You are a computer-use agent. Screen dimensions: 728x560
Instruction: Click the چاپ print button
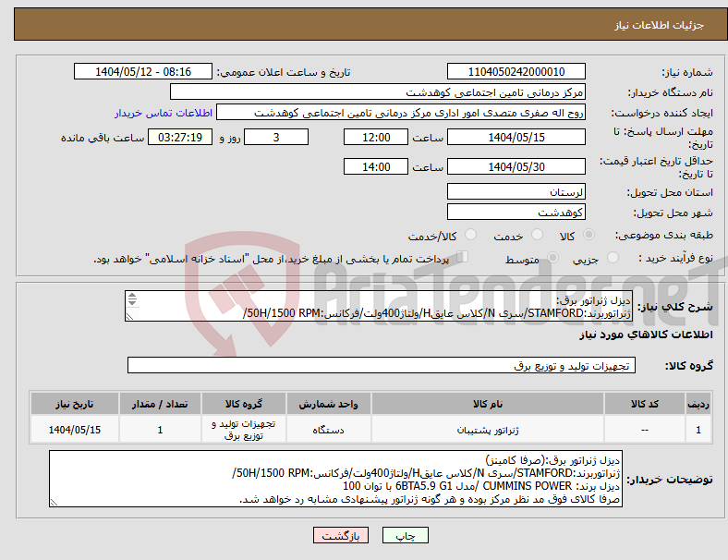(x=406, y=535)
